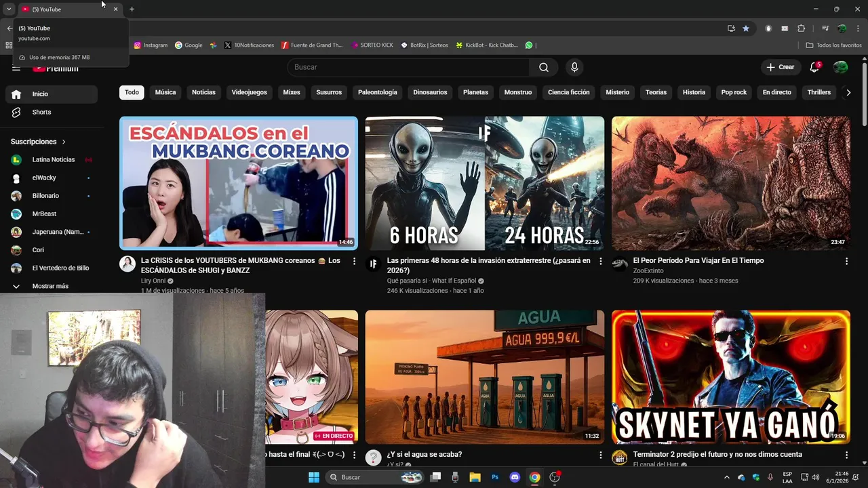Select the Thrillers filter chip

point(819,92)
